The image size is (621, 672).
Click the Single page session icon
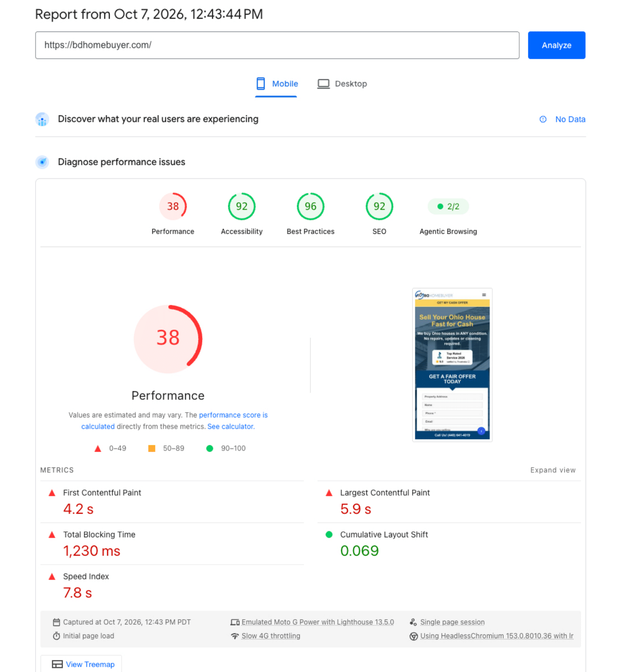pyautogui.click(x=413, y=622)
